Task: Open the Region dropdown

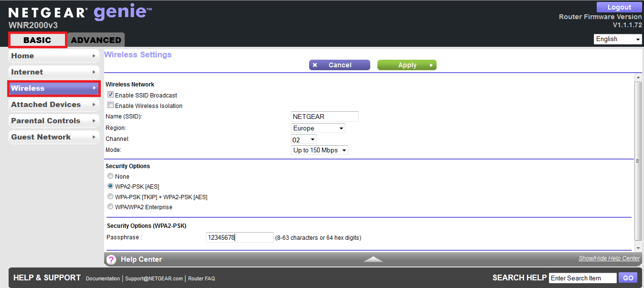Action: (318, 128)
